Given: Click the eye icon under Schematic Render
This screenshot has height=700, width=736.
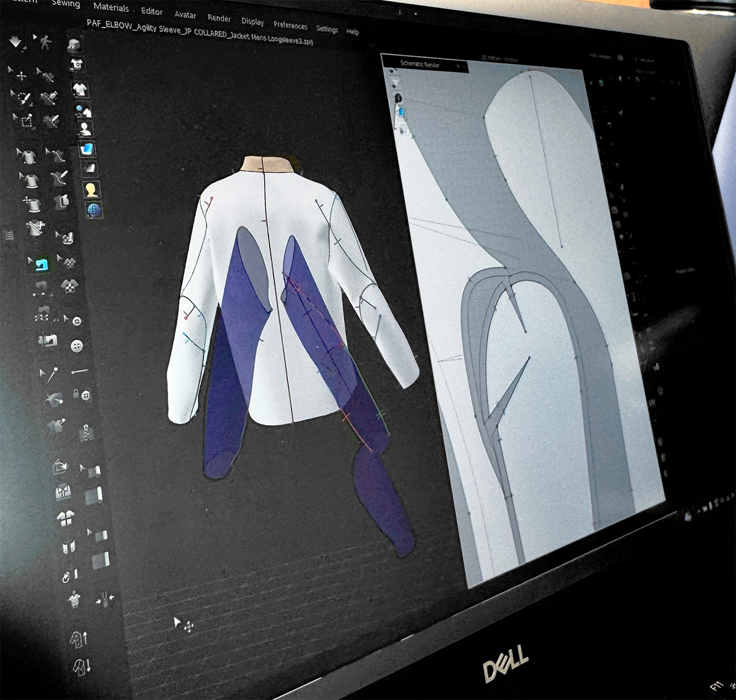Looking at the screenshot, I should pos(392,71).
